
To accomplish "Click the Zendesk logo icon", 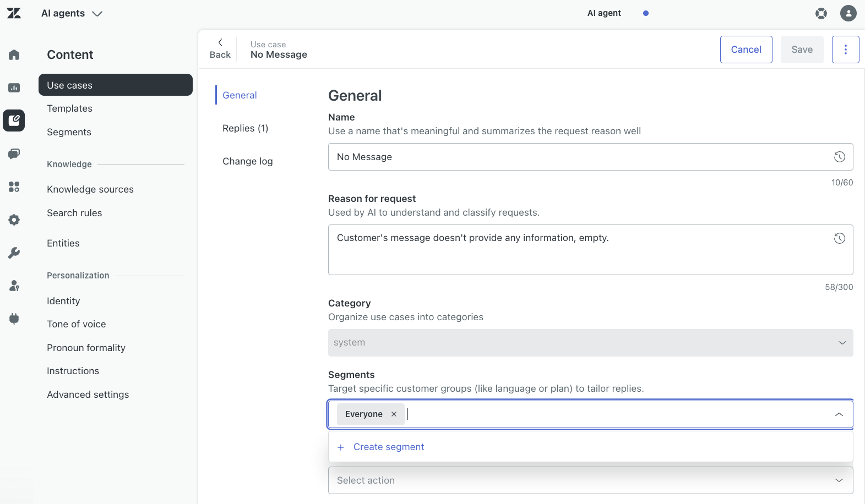I will click(14, 13).
